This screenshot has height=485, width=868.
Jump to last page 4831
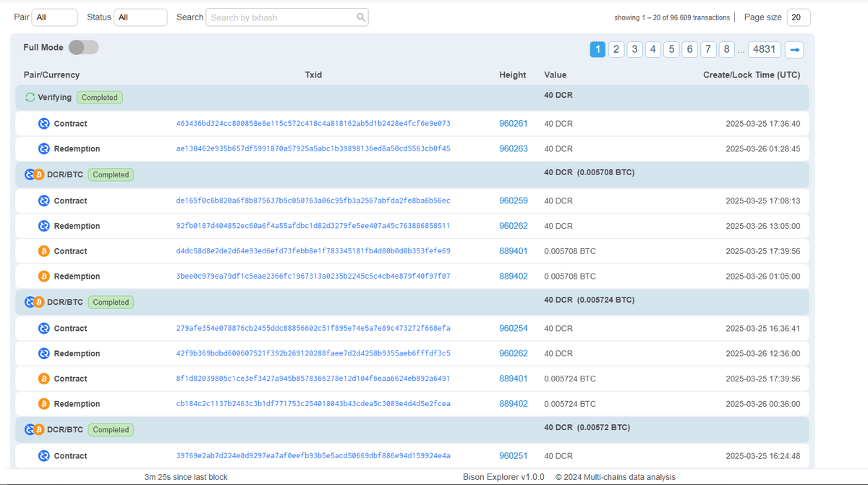(765, 49)
